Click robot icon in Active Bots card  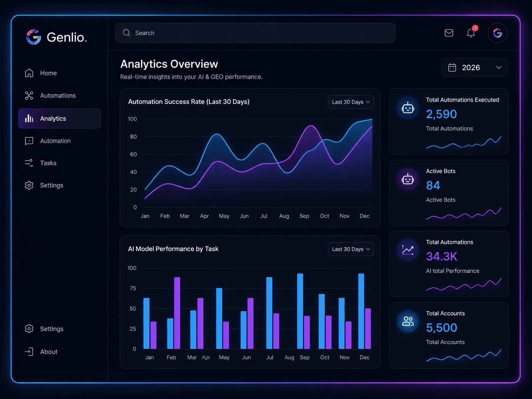tap(408, 179)
